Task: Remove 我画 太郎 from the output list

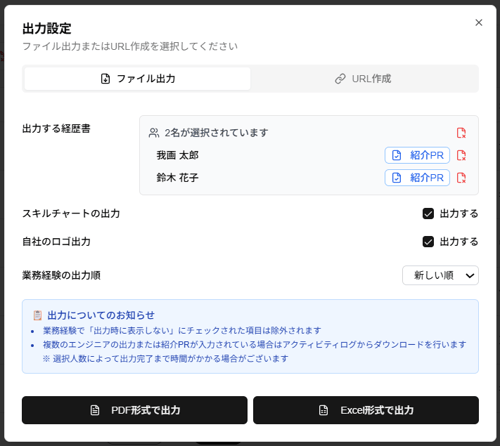Action: click(461, 155)
